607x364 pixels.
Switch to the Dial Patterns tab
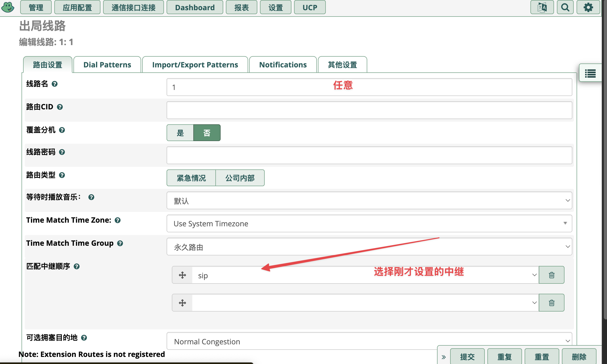coord(107,65)
